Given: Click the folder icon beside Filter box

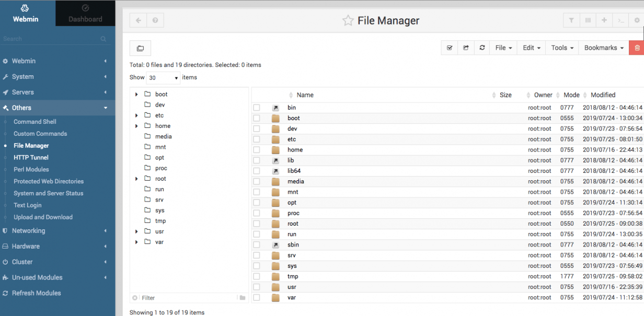Looking at the screenshot, I should tap(243, 298).
